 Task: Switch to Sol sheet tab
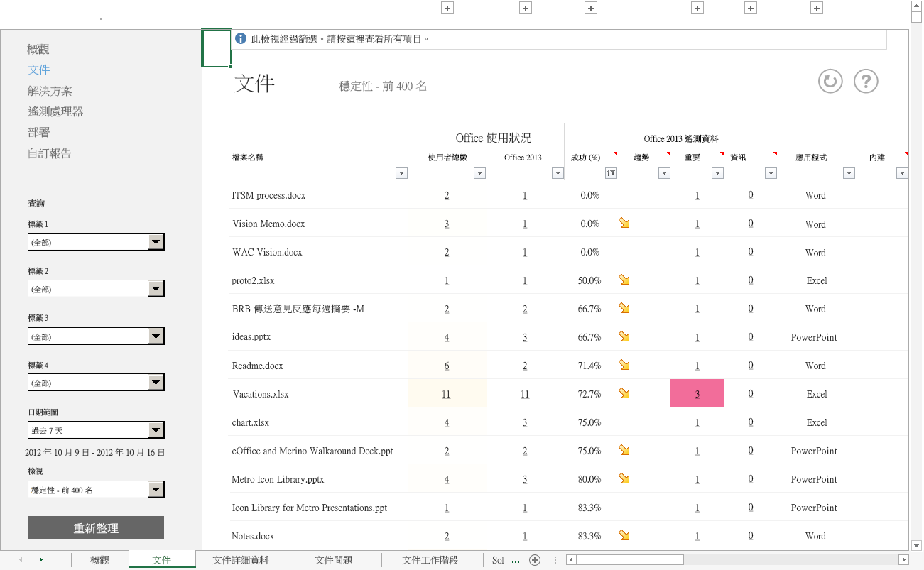(x=498, y=560)
